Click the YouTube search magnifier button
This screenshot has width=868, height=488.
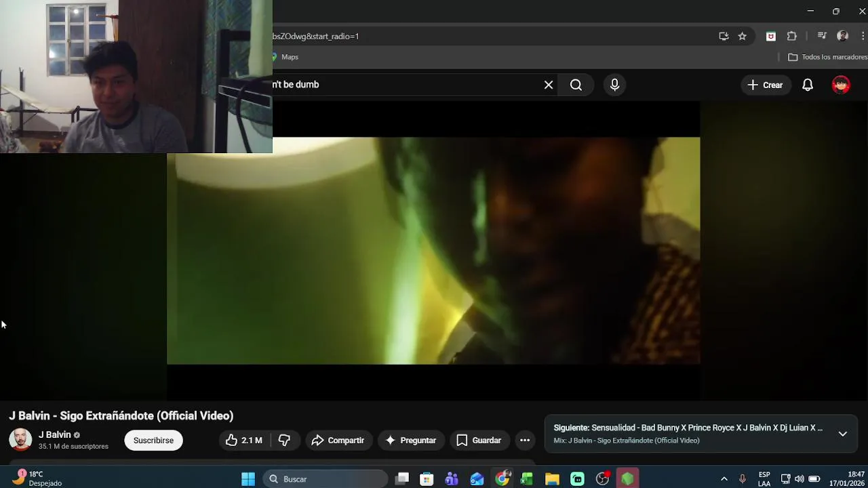click(576, 85)
